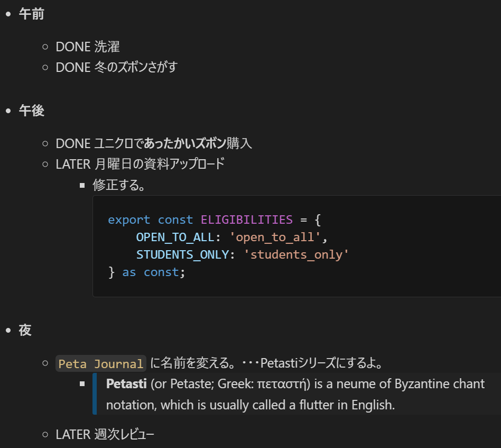
Task: Click the text 月曜日の資料アップロード
Action: [160, 164]
